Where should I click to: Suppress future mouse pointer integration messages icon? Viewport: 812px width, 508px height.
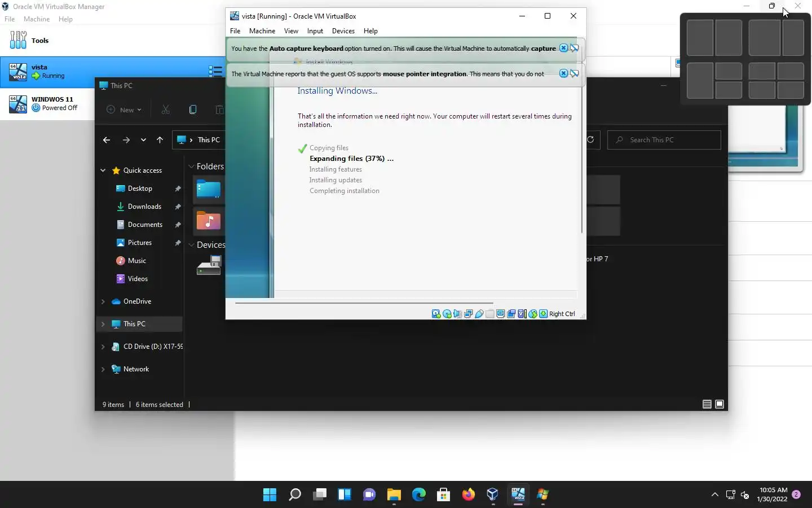point(575,73)
